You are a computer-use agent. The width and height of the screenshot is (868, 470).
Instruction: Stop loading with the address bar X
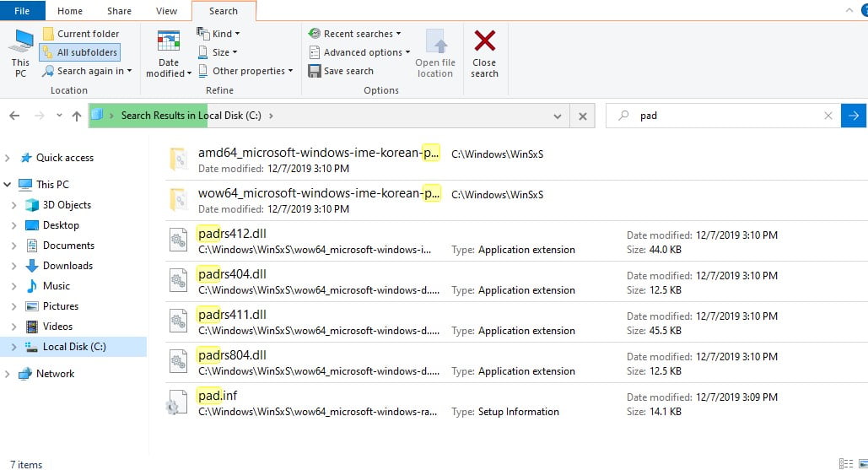point(583,116)
